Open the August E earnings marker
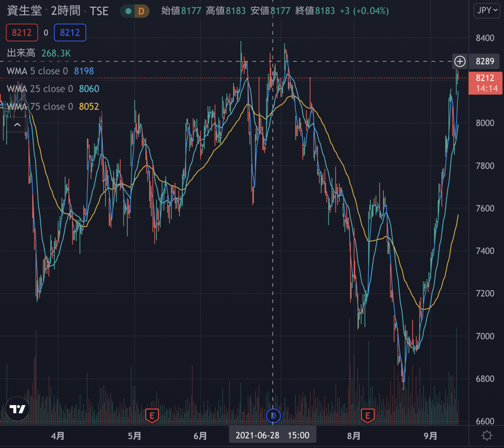This screenshot has width=504, height=448. pyautogui.click(x=368, y=416)
